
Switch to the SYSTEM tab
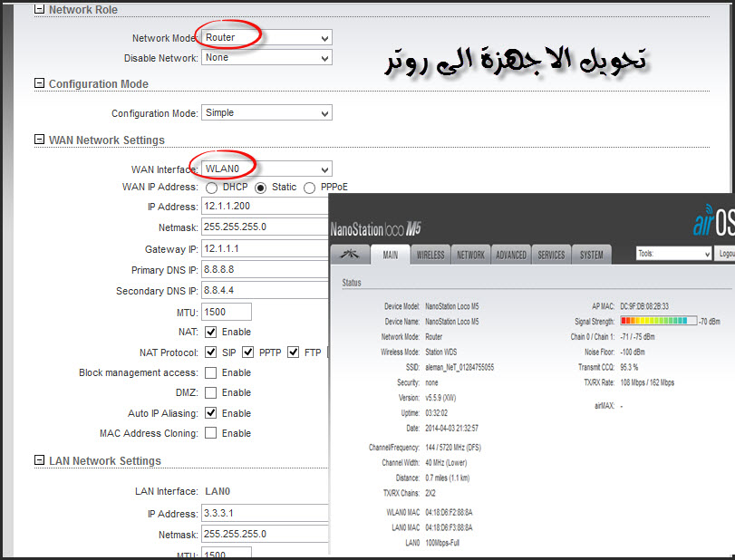point(592,255)
